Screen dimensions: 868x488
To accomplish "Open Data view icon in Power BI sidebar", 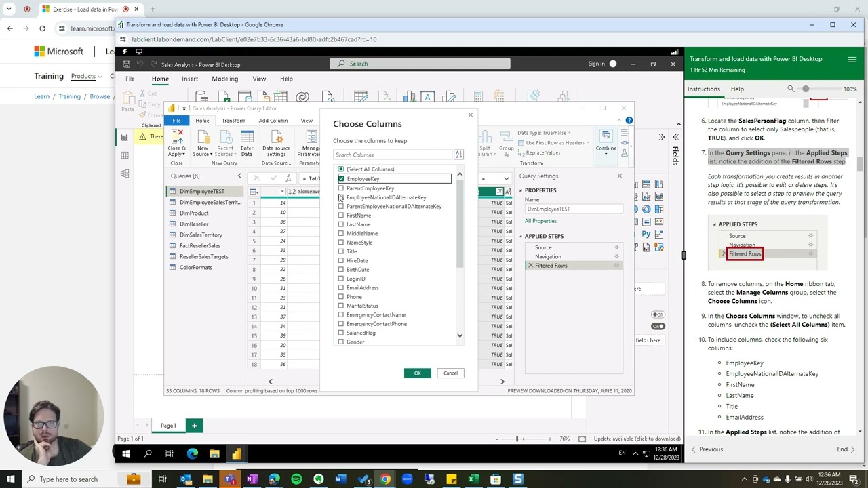I will [125, 155].
